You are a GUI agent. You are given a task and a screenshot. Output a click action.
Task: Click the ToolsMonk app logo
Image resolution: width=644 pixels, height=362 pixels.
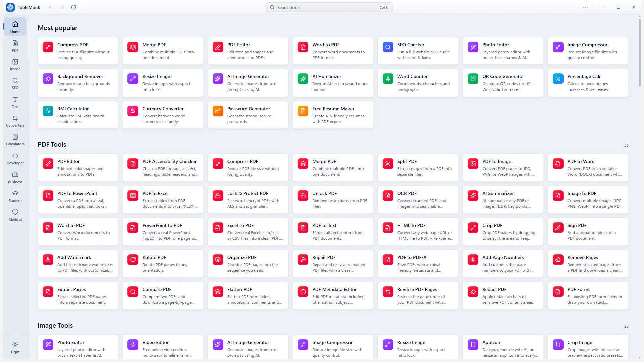10,7
